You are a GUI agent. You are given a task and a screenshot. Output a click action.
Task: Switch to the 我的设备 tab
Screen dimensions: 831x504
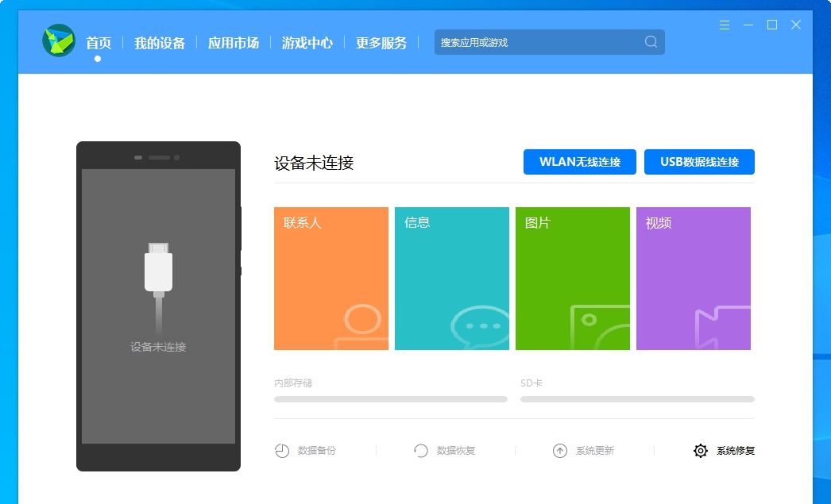160,44
